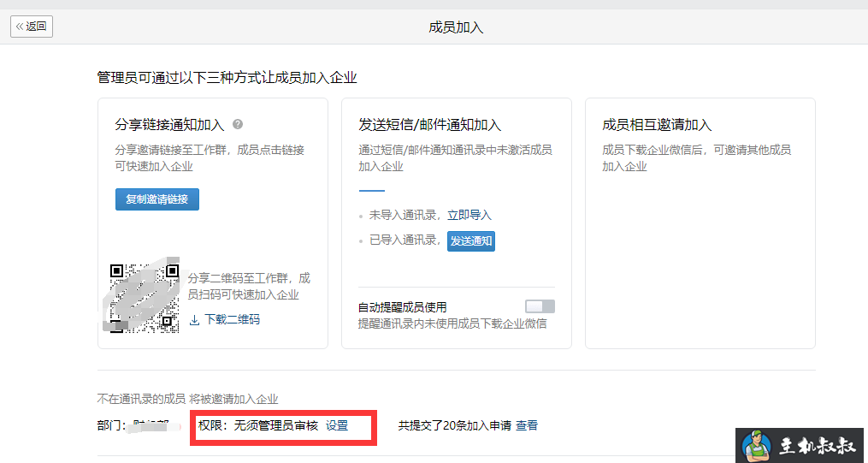Click the 共提交了20条加入申请 text
The width and height of the screenshot is (868, 463).
click(x=454, y=425)
